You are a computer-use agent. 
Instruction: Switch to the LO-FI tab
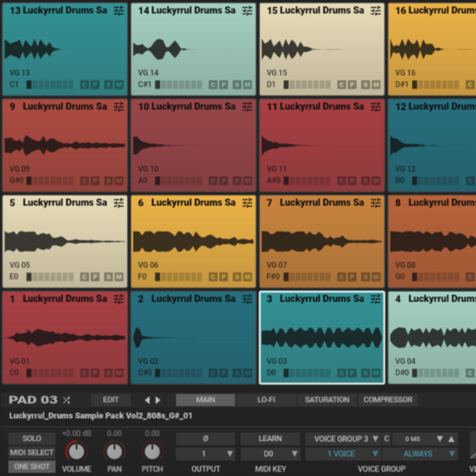click(267, 400)
